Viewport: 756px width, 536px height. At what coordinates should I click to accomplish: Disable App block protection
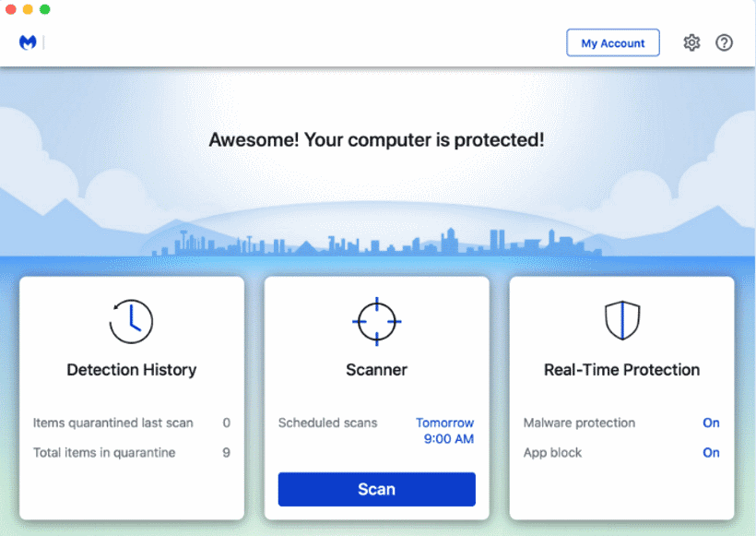point(711,453)
